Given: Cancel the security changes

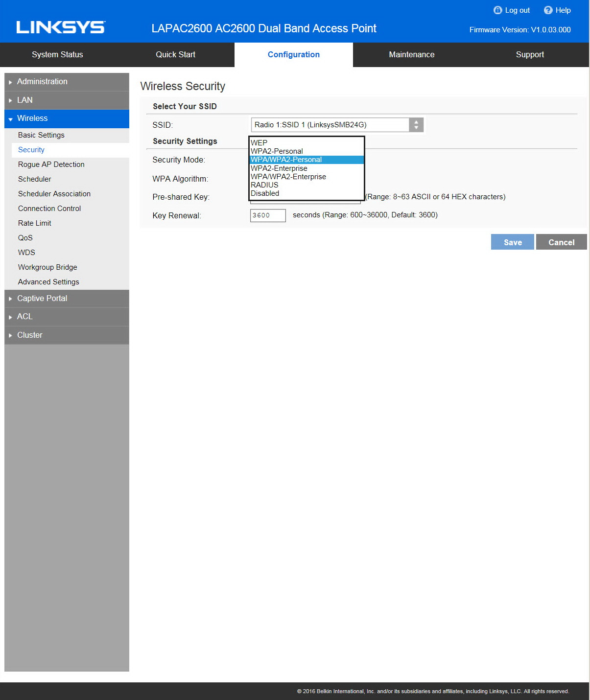Looking at the screenshot, I should pos(562,242).
